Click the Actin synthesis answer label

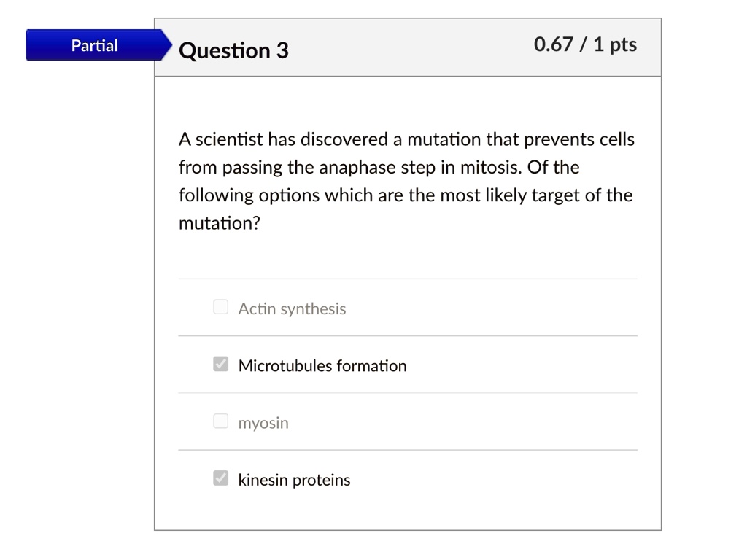(292, 308)
